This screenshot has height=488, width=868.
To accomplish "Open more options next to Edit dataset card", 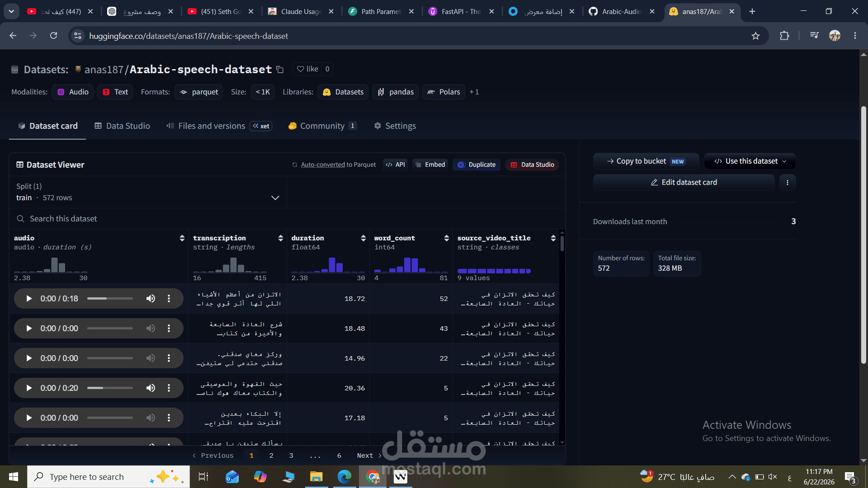I will [787, 183].
